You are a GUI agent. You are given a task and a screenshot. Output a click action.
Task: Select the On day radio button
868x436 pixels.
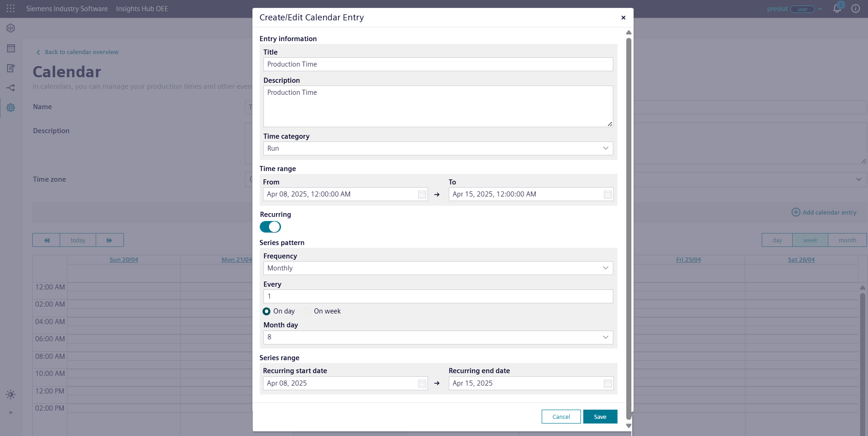point(267,311)
